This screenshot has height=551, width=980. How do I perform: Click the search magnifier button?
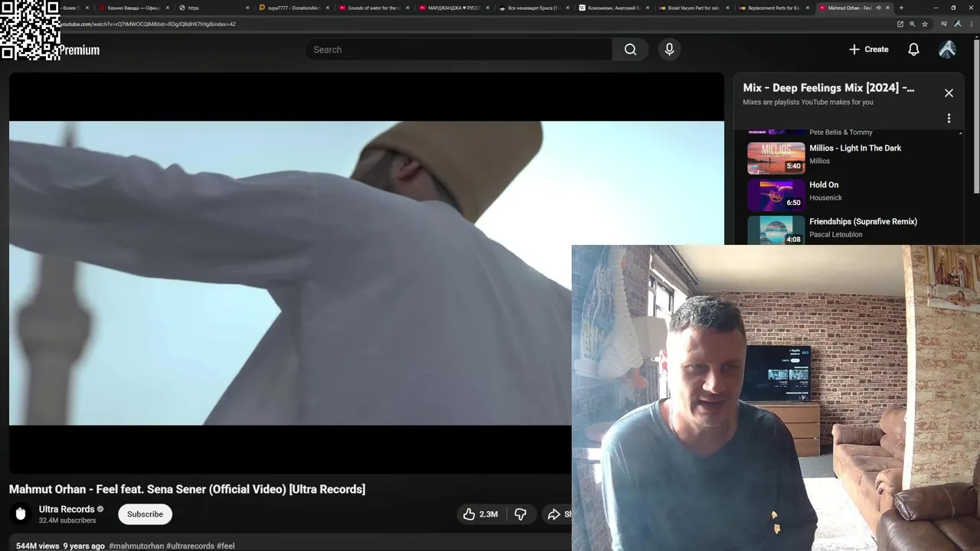tap(630, 50)
